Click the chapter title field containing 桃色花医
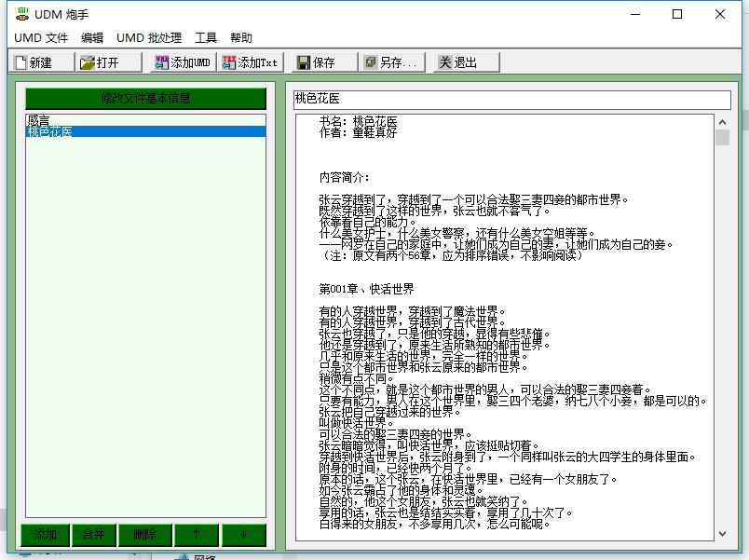The width and height of the screenshot is (749, 560). click(512, 100)
